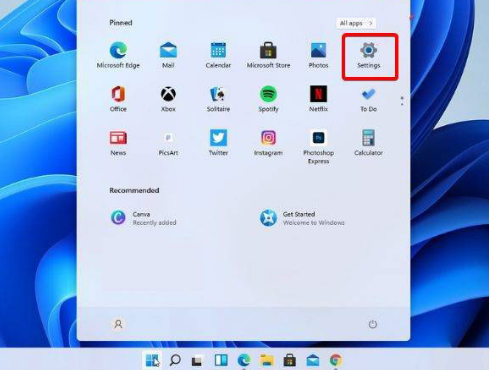The height and width of the screenshot is (370, 489).
Task: Open the user account menu
Action: click(x=118, y=324)
